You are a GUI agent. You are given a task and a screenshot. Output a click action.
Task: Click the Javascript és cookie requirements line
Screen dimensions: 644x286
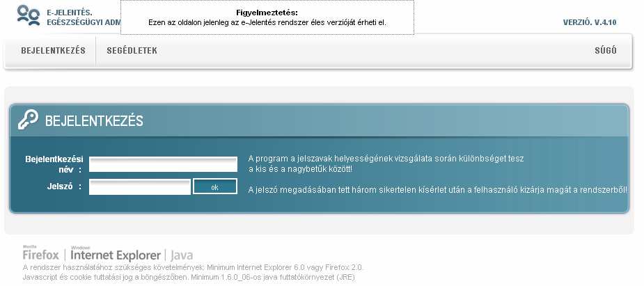(x=189, y=278)
